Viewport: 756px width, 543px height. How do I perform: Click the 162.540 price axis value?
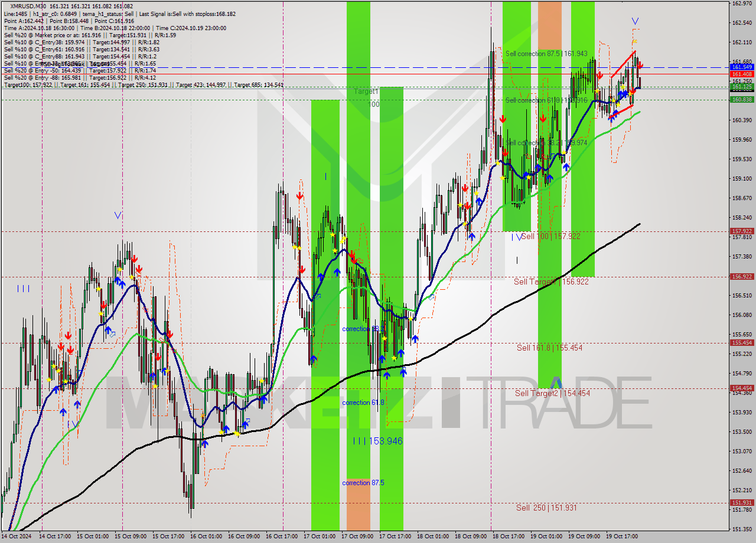pyautogui.click(x=742, y=23)
